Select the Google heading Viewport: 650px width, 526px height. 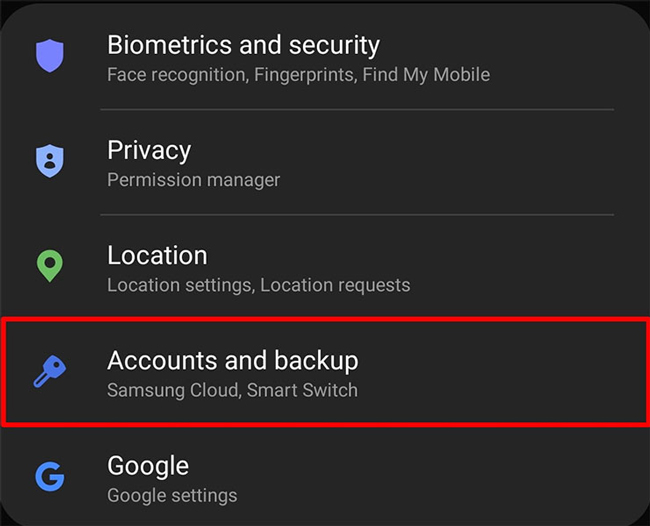click(148, 465)
